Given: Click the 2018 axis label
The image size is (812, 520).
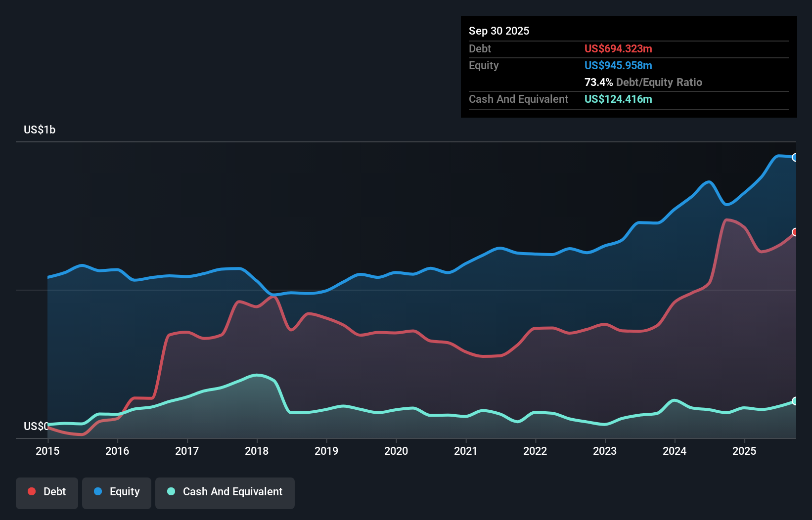Looking at the screenshot, I should click(257, 451).
